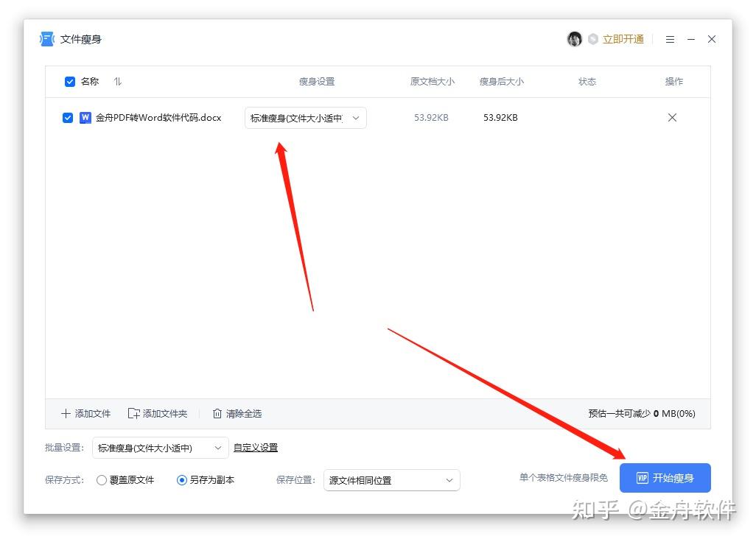This screenshot has height=542, width=756.
Task: Click the 瘦身设置 column header
Action: pyautogui.click(x=317, y=82)
